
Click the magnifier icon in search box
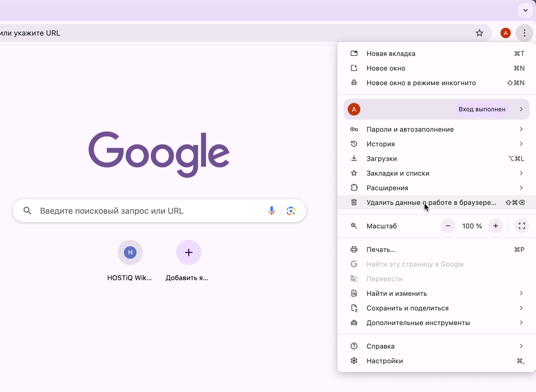point(27,211)
